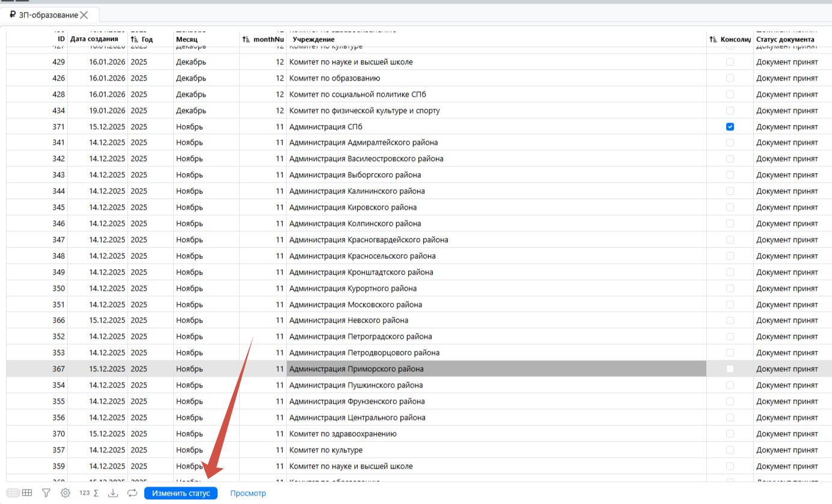Sort by the Консолид column header

(x=735, y=40)
